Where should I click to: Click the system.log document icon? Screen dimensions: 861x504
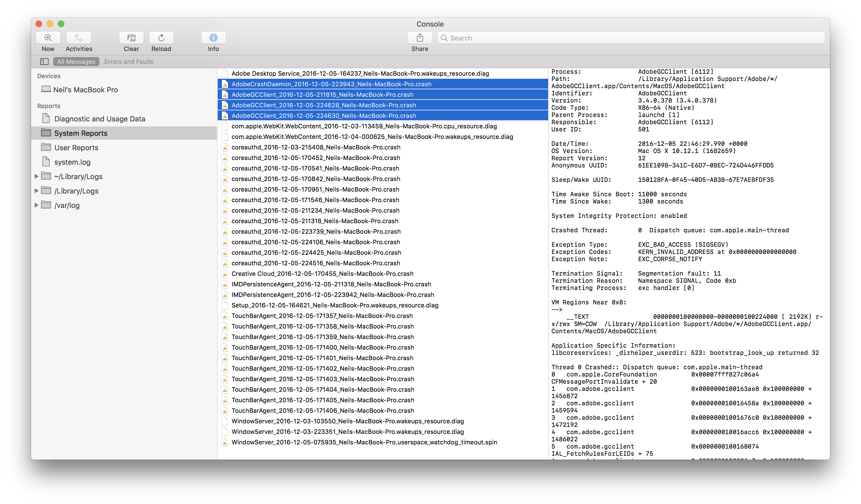[x=46, y=161]
